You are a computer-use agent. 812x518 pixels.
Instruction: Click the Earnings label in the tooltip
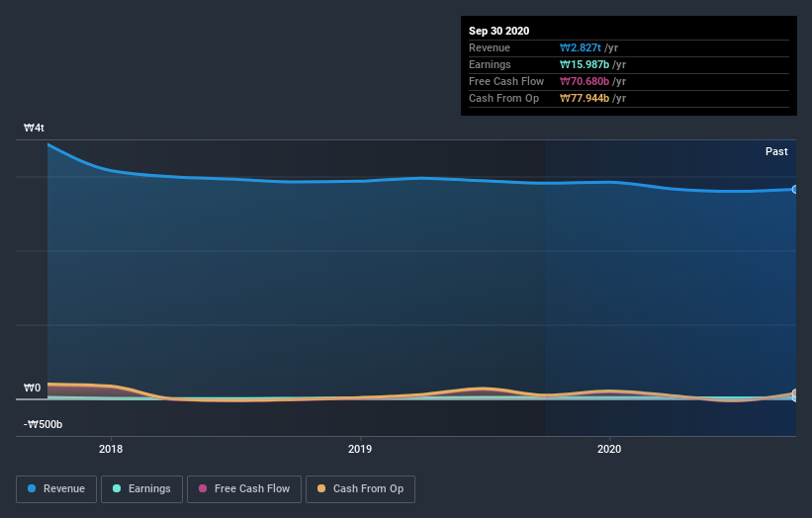click(x=490, y=64)
